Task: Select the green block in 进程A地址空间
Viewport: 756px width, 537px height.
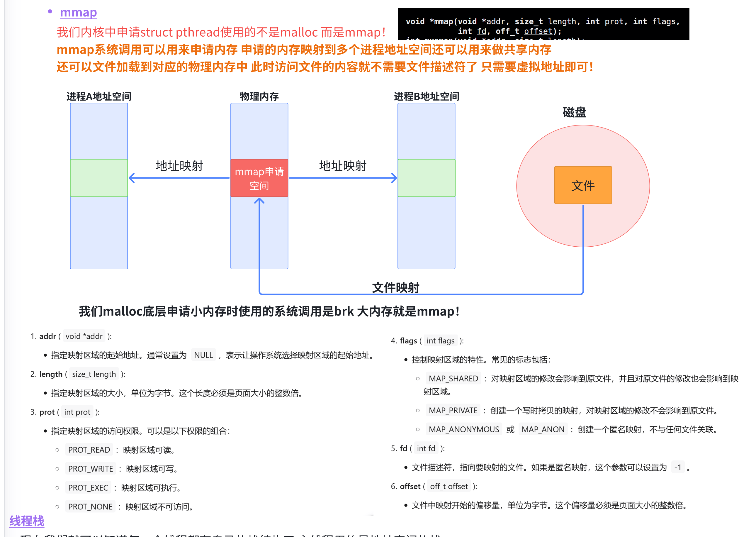Action: pos(99,178)
